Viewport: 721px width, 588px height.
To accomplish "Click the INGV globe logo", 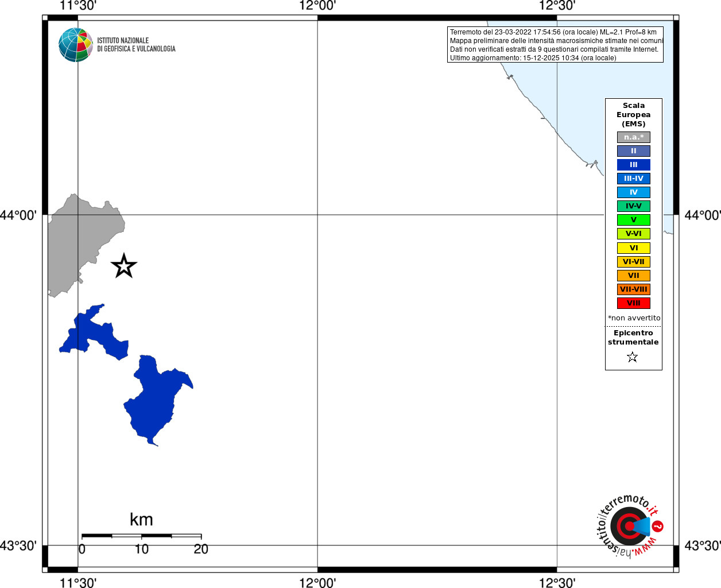I will 76,45.
